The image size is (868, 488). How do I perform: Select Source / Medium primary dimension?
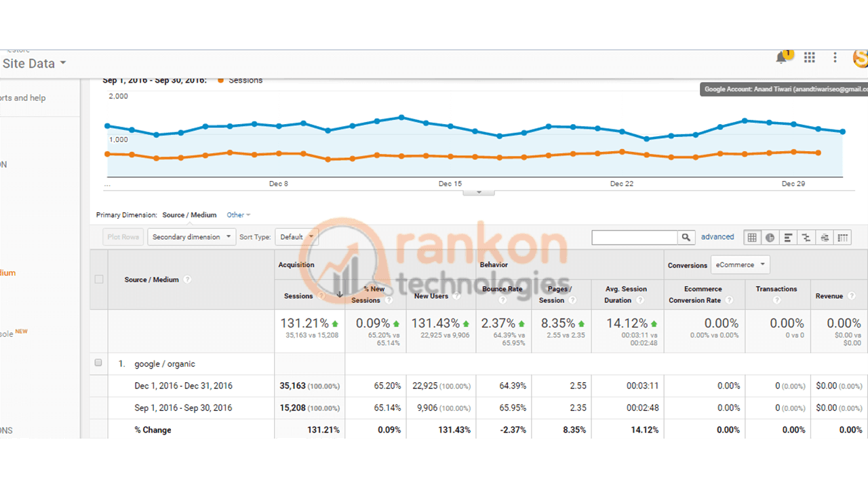[189, 215]
